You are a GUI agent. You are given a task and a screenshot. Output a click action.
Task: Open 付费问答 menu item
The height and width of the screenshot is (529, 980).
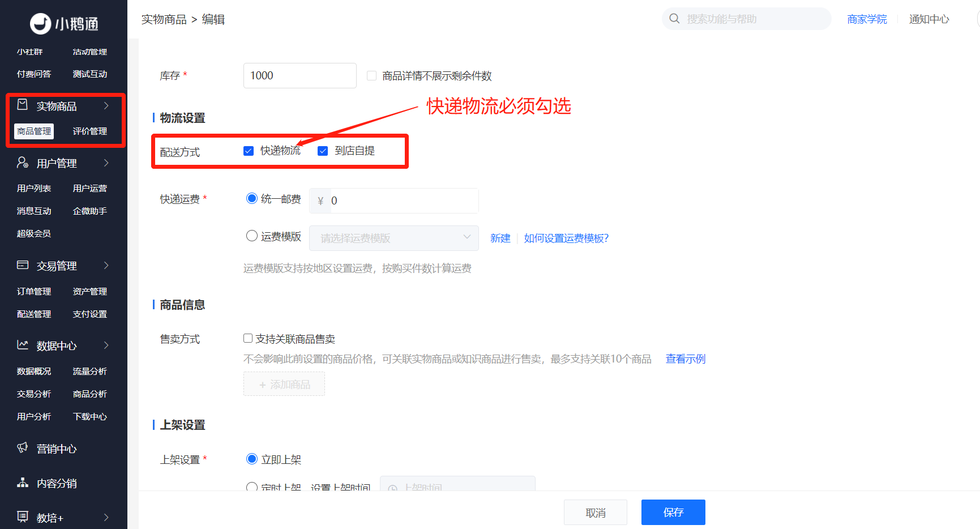(34, 74)
